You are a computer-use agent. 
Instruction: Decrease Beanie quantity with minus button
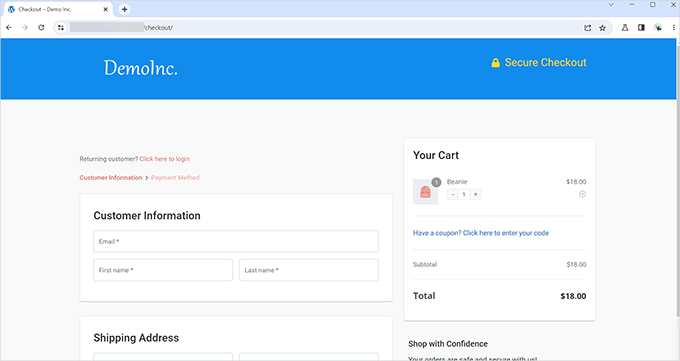(453, 194)
